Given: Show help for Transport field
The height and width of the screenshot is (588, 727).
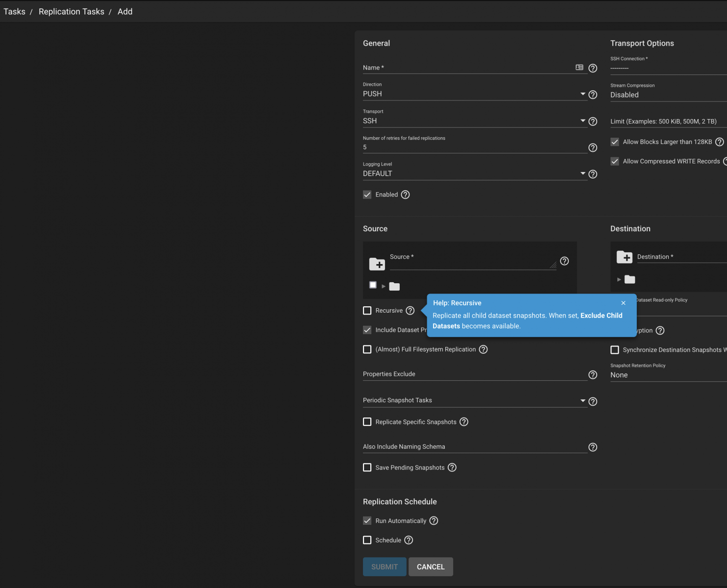Looking at the screenshot, I should coord(593,121).
